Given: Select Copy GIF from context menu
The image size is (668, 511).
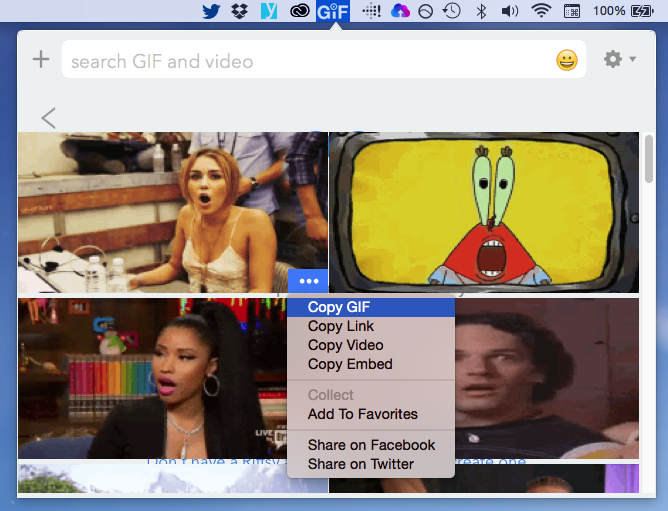Looking at the screenshot, I should [339, 307].
